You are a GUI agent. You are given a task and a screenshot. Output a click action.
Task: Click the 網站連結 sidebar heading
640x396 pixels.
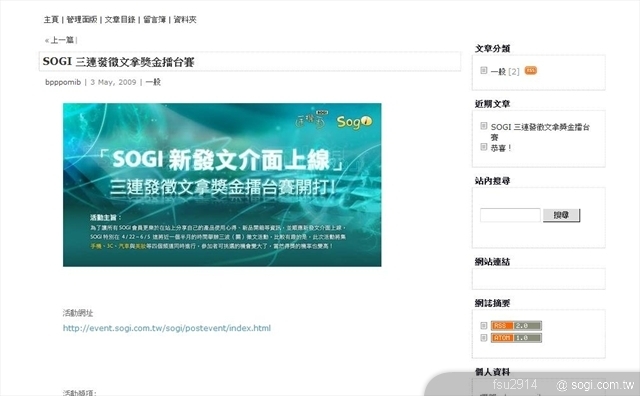[x=492, y=262]
